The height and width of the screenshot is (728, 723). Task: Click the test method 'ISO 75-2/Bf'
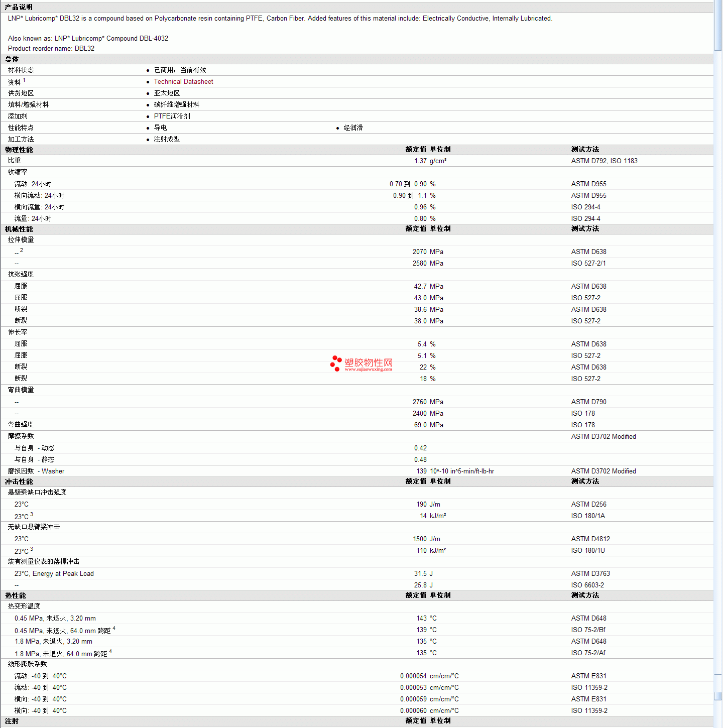[588, 630]
